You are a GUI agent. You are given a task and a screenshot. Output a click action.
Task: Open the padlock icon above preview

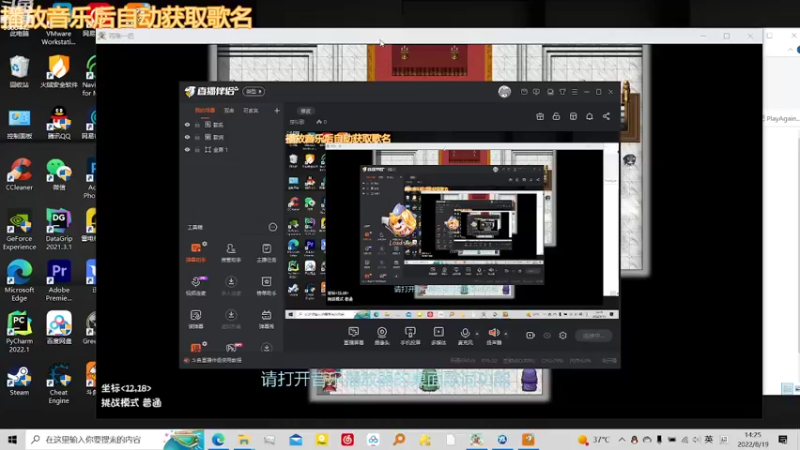556,116
